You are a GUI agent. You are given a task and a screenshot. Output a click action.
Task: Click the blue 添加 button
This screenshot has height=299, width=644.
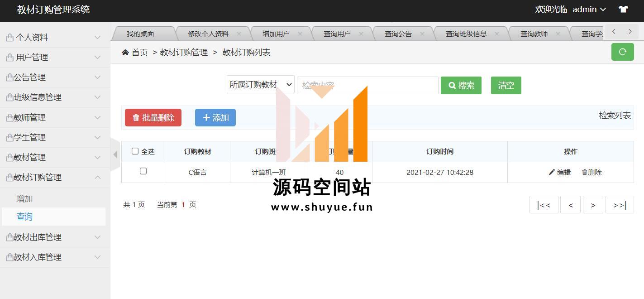click(x=215, y=117)
